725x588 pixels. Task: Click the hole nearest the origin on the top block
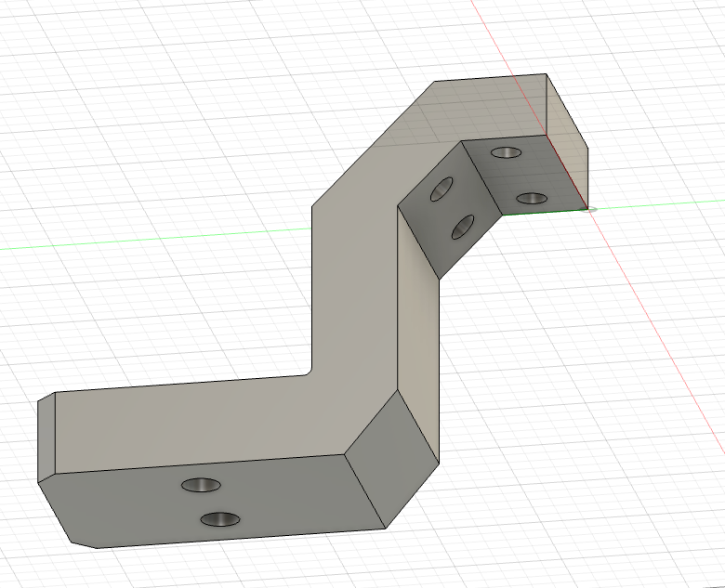coord(531,199)
